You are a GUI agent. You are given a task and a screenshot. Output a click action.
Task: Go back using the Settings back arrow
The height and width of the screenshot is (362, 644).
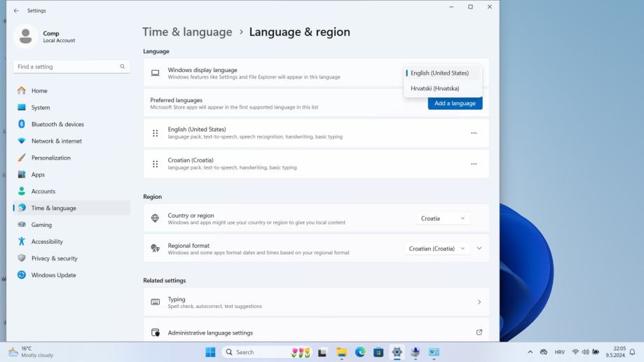point(16,11)
